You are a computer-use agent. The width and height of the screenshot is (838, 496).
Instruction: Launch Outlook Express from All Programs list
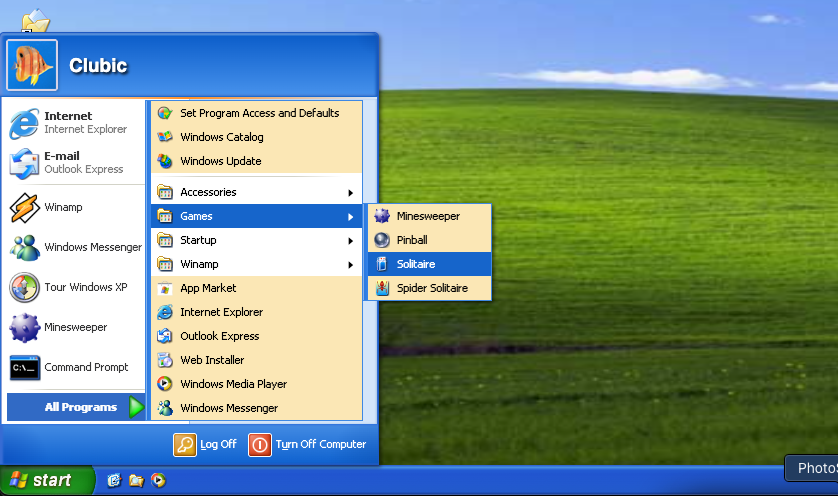click(257, 336)
